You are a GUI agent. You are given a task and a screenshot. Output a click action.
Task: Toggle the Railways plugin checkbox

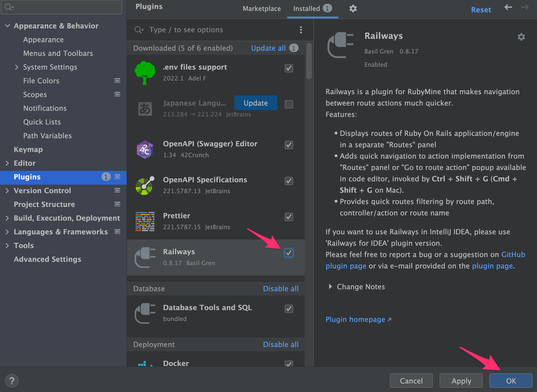point(289,253)
